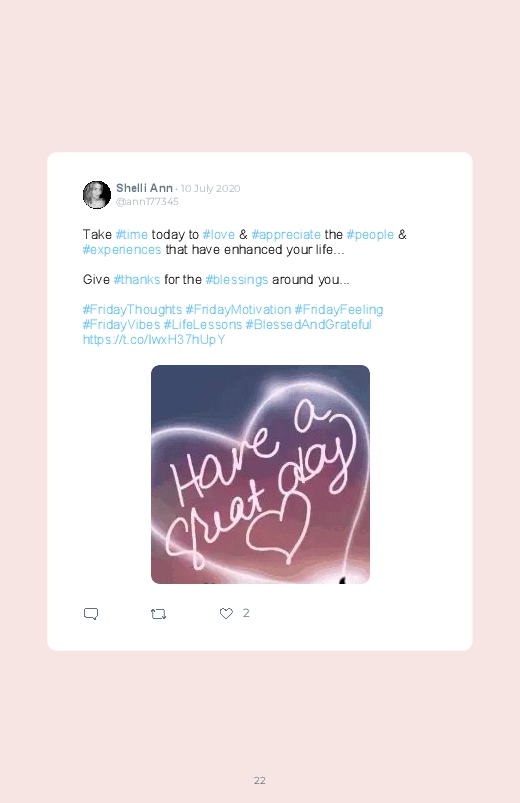
Task: Follow the #thanks hashtag
Action: (137, 280)
